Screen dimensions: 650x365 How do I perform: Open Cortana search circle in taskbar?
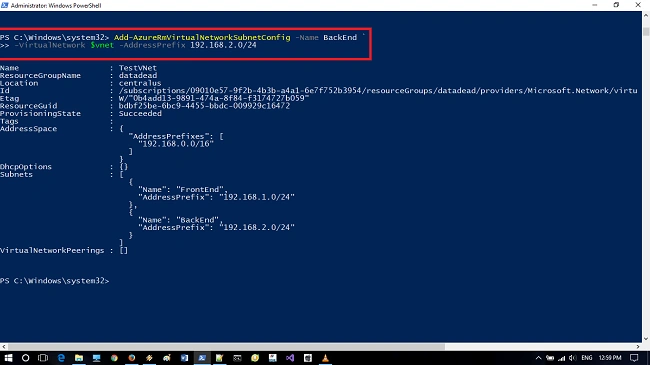click(x=25, y=358)
